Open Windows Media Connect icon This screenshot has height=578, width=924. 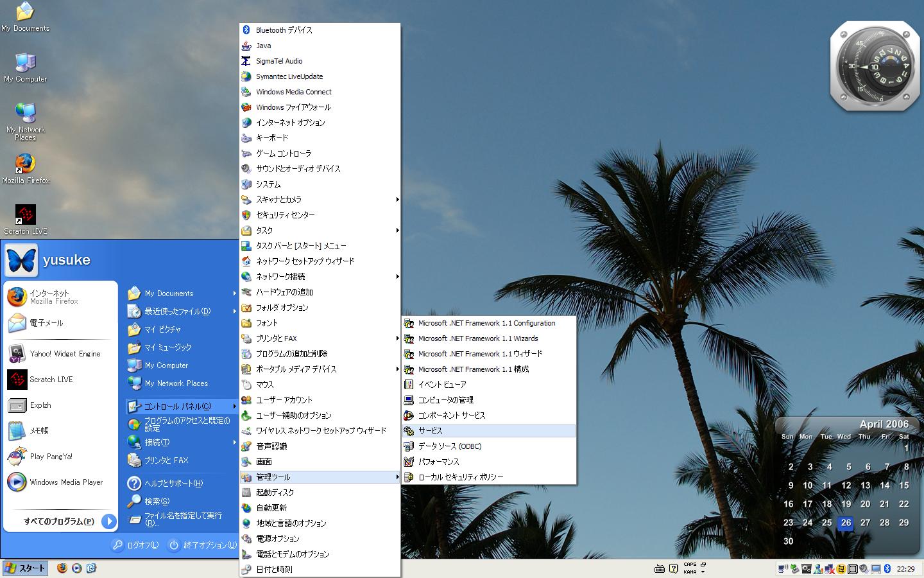tap(246, 92)
